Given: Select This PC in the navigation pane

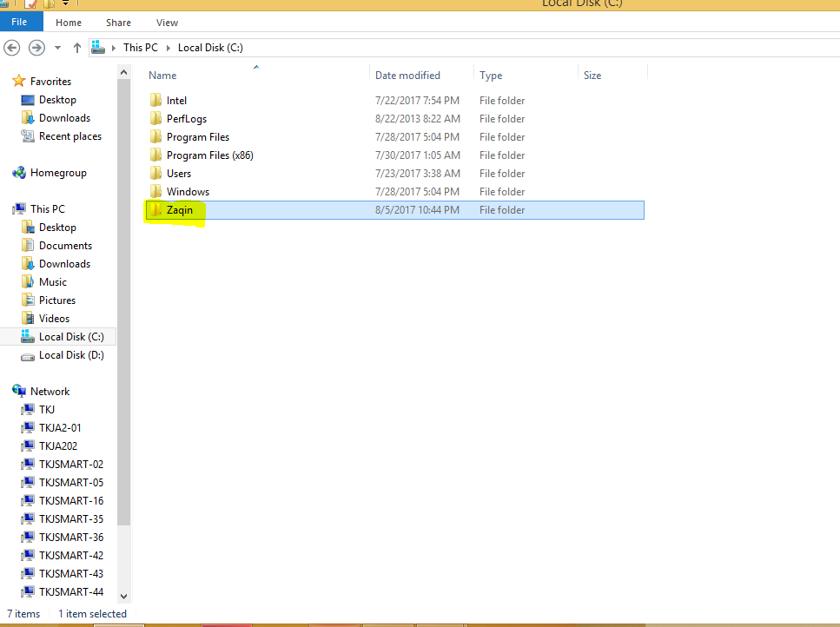Looking at the screenshot, I should tap(48, 208).
